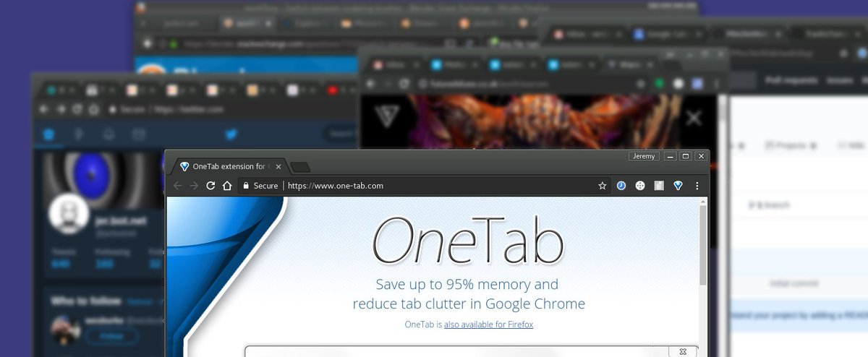Maximize the OneTab Chrome window
The height and width of the screenshot is (357, 868).
point(686,156)
